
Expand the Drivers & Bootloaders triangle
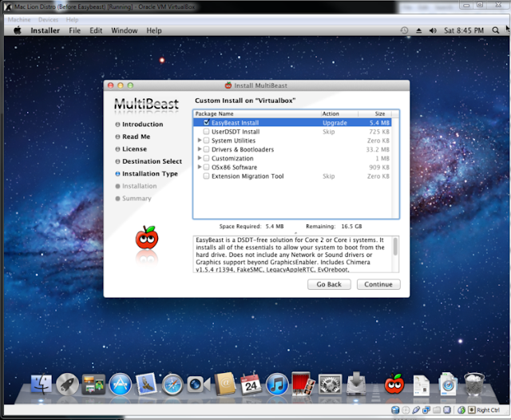coord(200,149)
